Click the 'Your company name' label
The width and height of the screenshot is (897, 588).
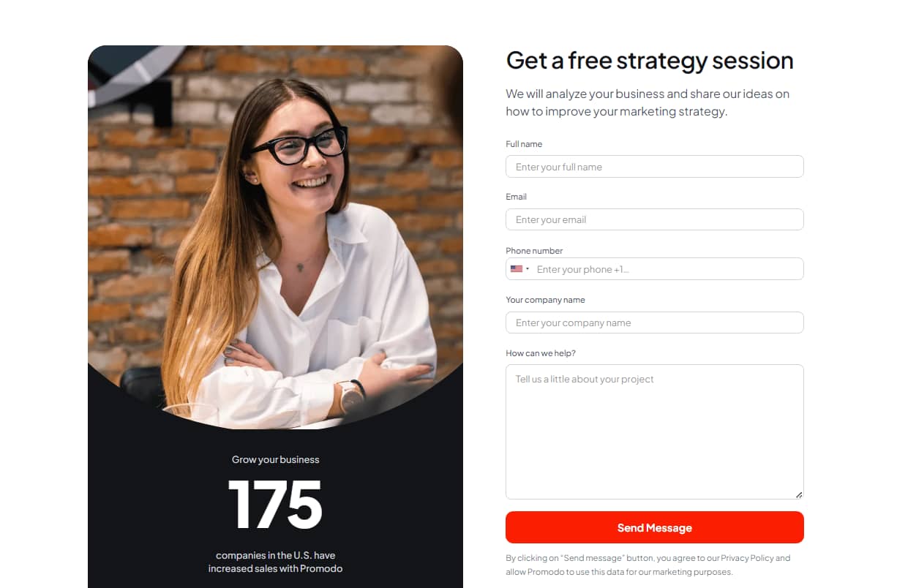coord(545,300)
